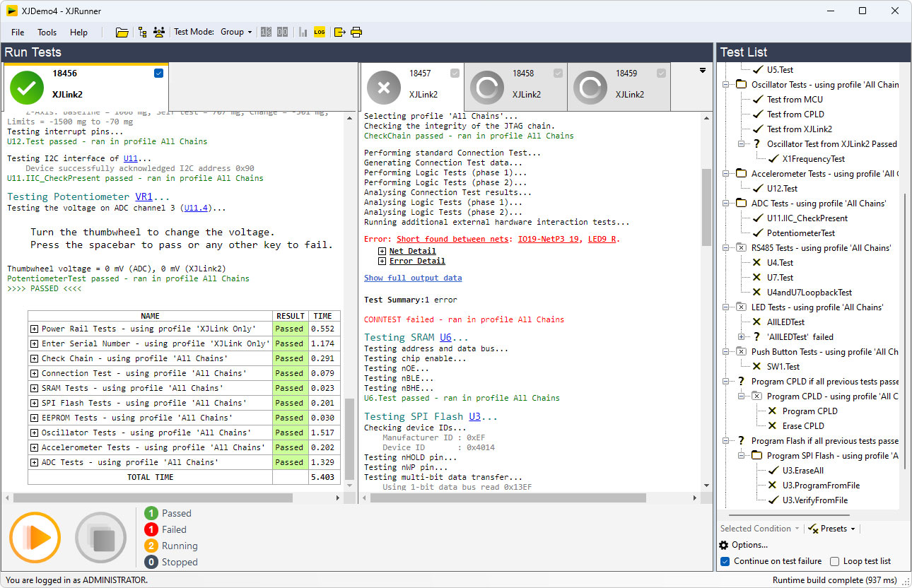Follow the LED9 R net link
The image size is (912, 588).
pos(601,239)
